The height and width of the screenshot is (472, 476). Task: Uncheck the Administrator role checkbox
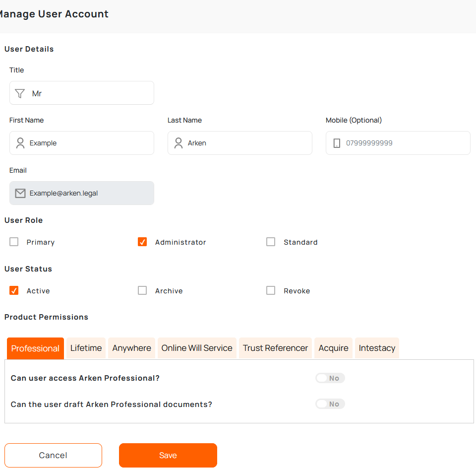(x=142, y=242)
